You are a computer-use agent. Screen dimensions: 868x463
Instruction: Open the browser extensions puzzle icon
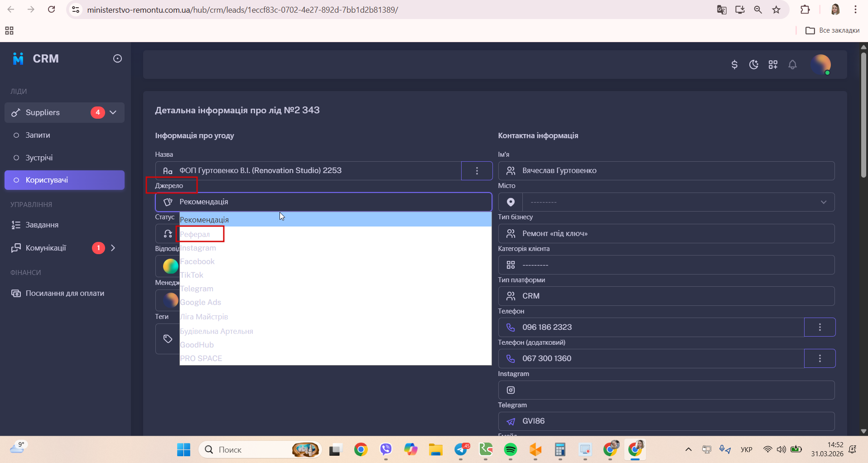point(805,10)
